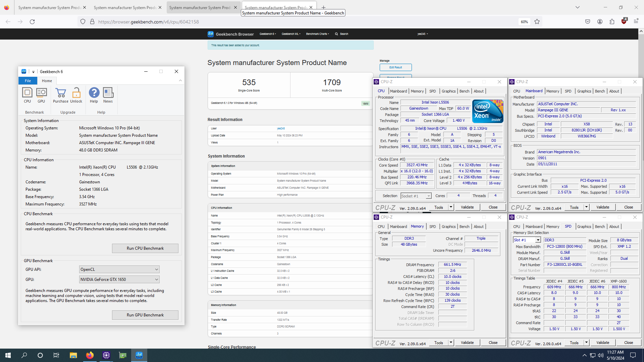Image resolution: width=644 pixels, height=362 pixels.
Task: Click the GPU benchmark icon in Geekbench ribbon
Action: (41, 95)
